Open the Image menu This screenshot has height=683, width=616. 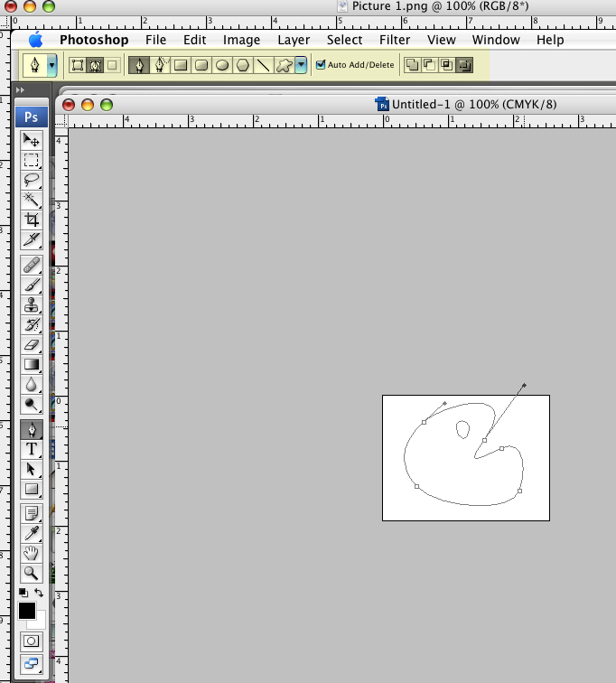click(x=241, y=40)
